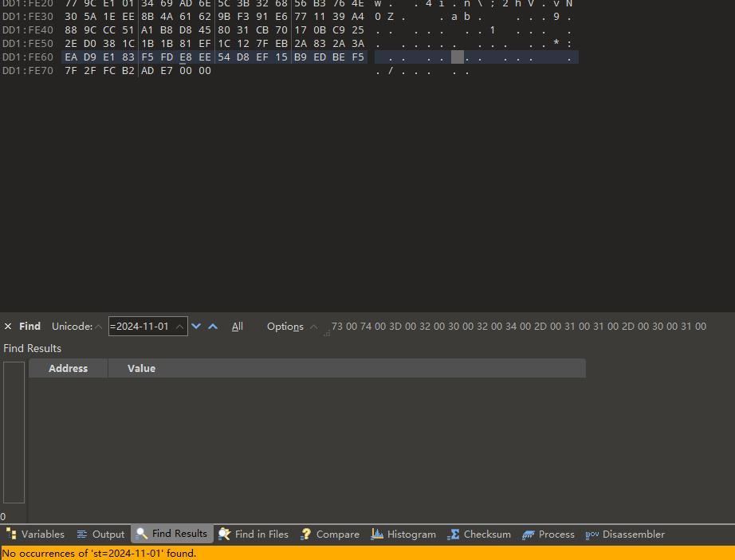The height and width of the screenshot is (560, 735).
Task: Click the 2E byte starting row DD1:FE50
Action: 71,44
